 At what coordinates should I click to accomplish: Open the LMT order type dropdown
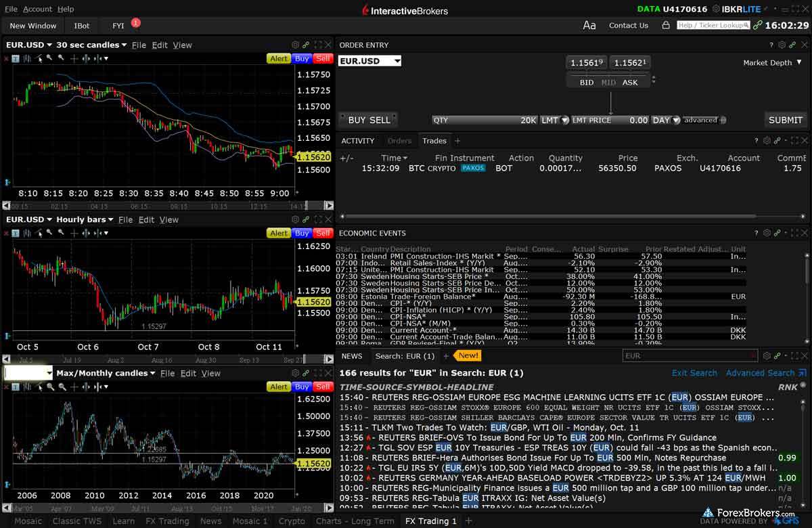tap(554, 120)
